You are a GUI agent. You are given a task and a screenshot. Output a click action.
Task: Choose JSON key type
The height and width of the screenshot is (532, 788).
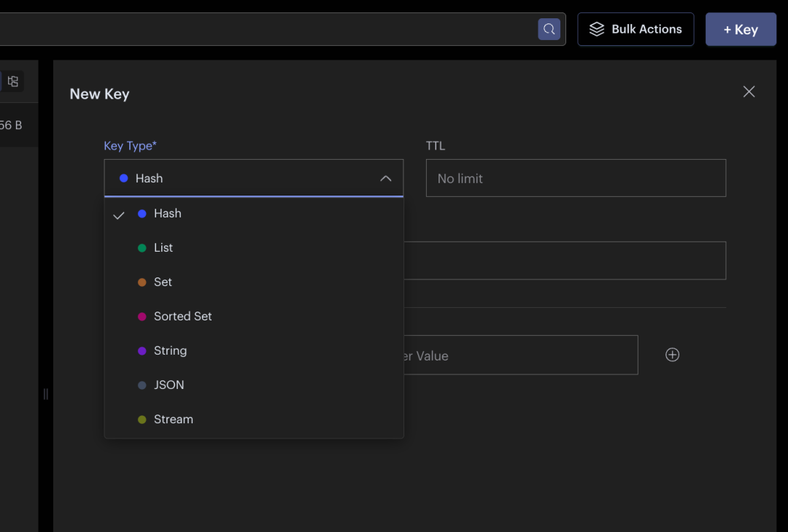coord(253,385)
